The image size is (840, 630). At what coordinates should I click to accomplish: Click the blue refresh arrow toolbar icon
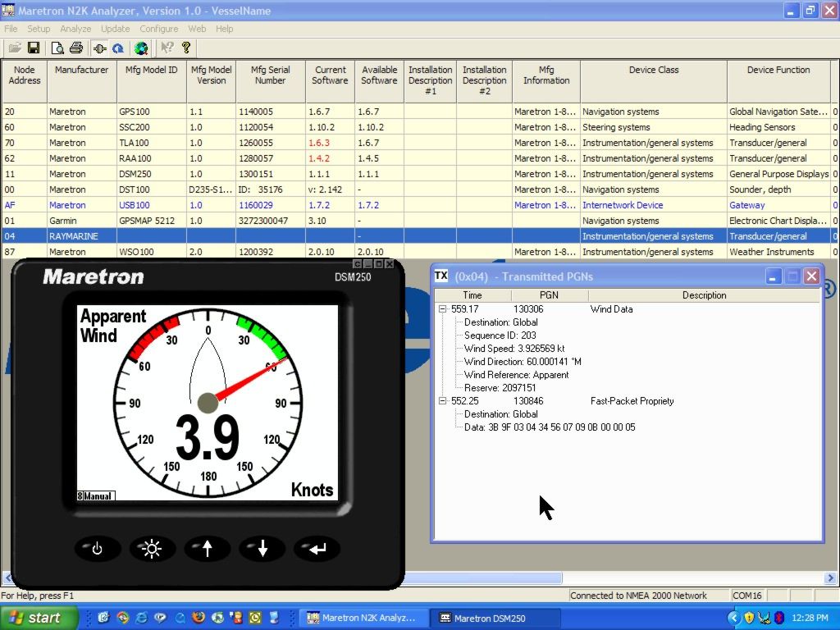[118, 48]
